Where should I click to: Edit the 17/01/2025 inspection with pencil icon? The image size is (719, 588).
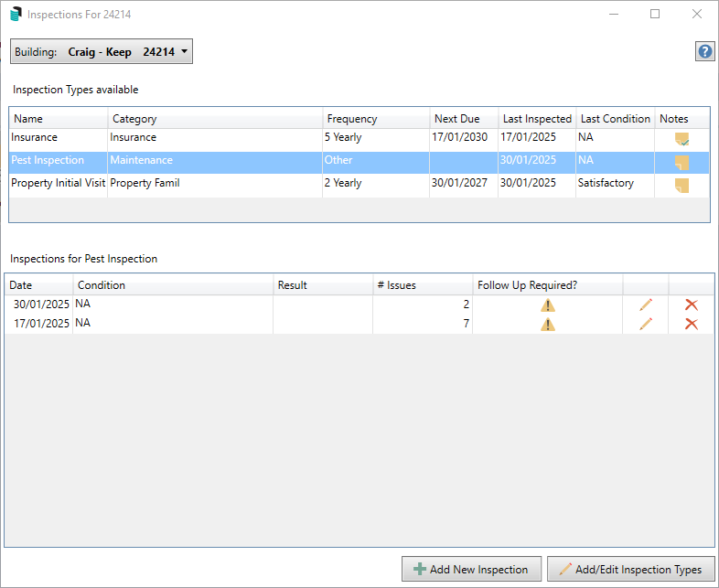[646, 324]
